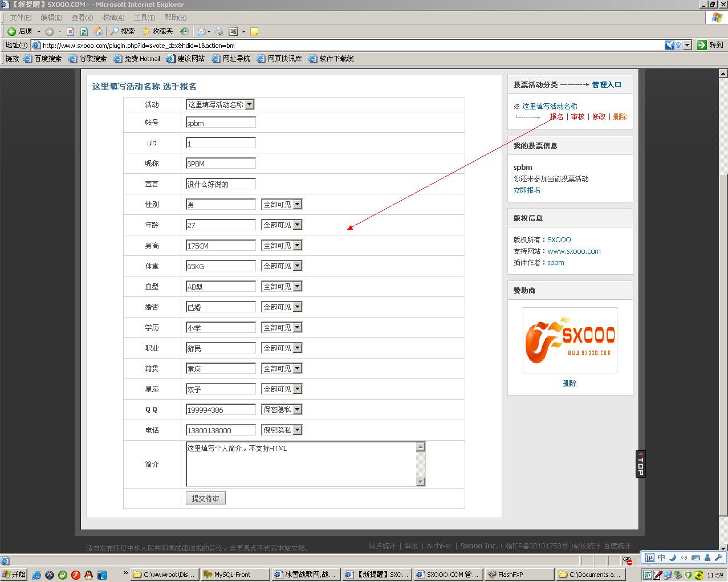Open Favorites (收藏夹) star icon

(x=147, y=31)
